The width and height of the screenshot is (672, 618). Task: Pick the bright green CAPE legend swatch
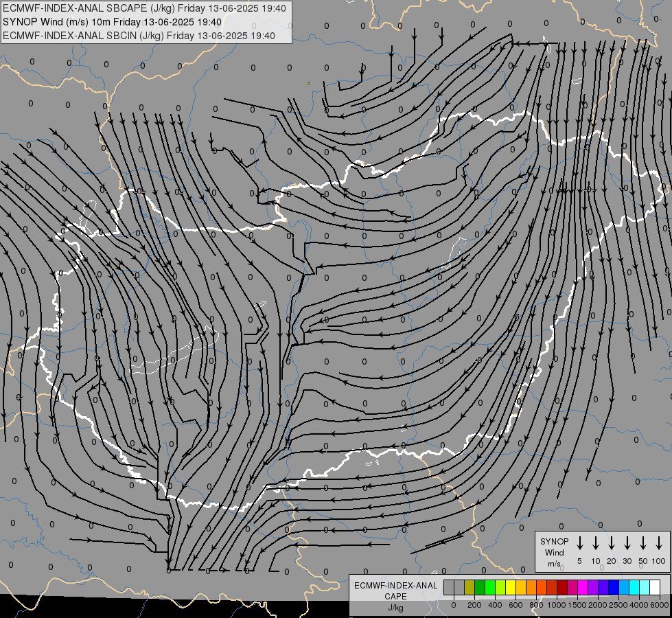(x=490, y=587)
